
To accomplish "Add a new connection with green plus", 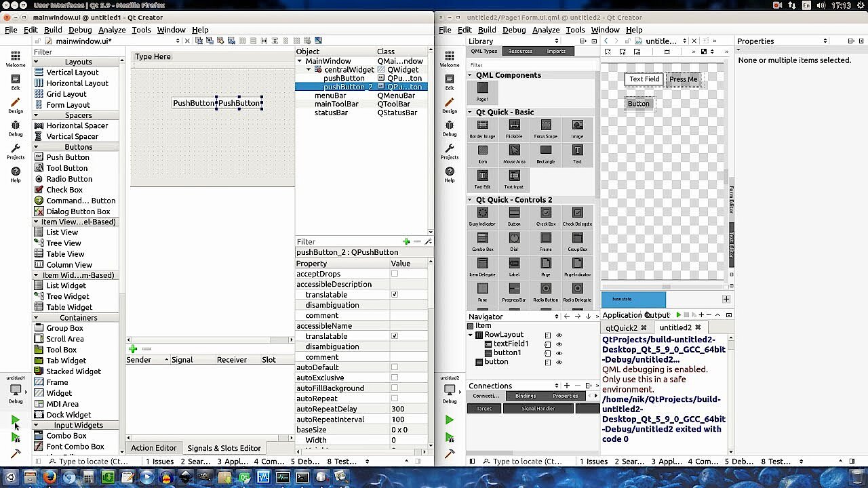I will pos(133,349).
